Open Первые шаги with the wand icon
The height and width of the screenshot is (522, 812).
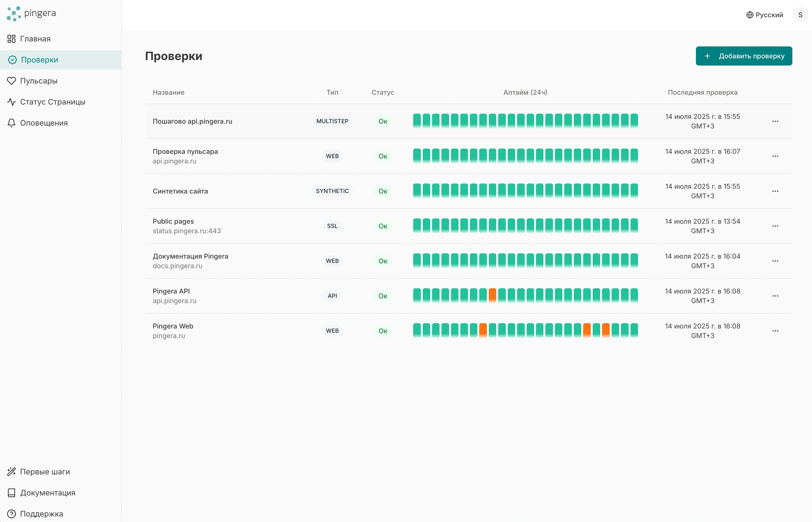click(11, 472)
